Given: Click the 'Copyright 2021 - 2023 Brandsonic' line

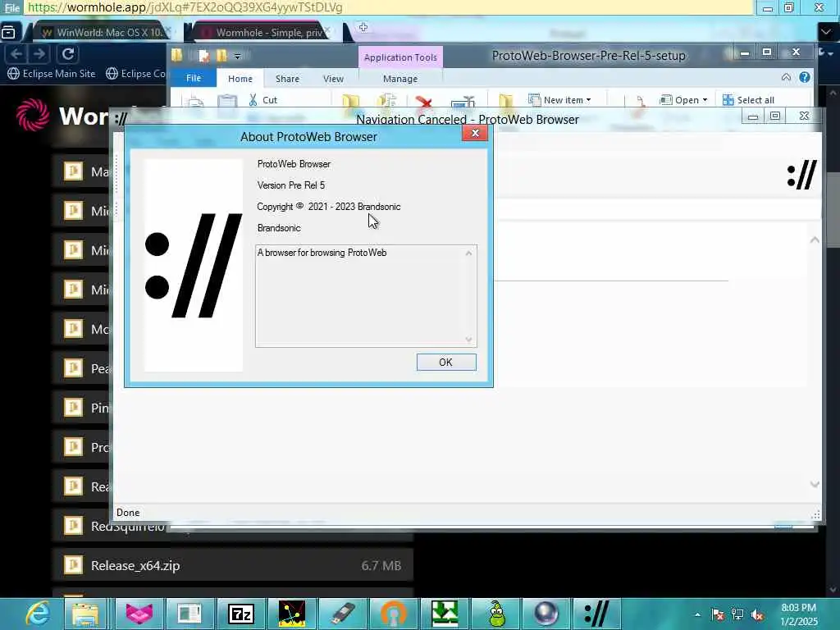Looking at the screenshot, I should click(328, 207).
